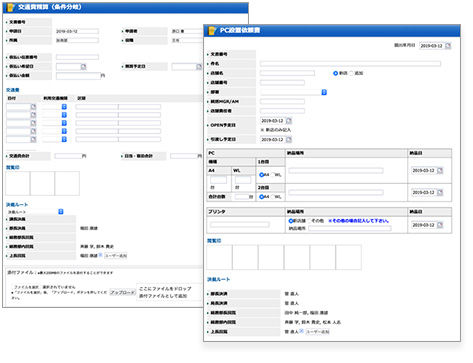The height and width of the screenshot is (363, 473).
Task: Click ユーザー追加 in PC設置依頼書 window
Action: (318, 332)
